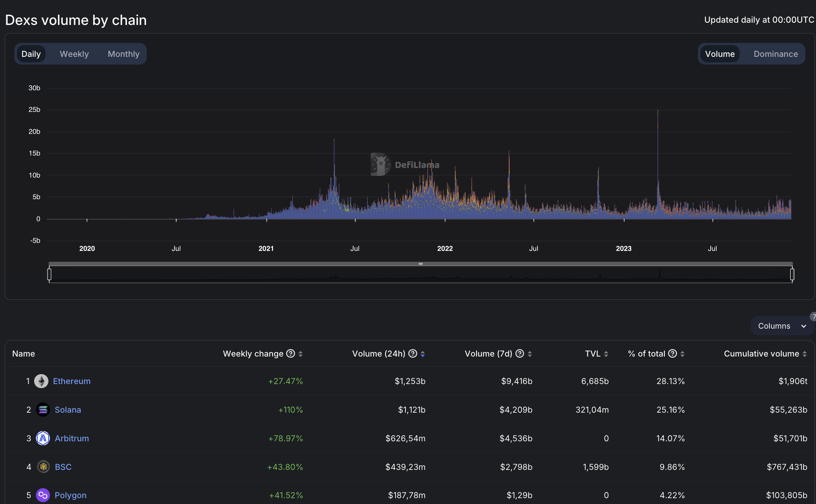Click Arbitrum share 14.07%

coord(671,438)
